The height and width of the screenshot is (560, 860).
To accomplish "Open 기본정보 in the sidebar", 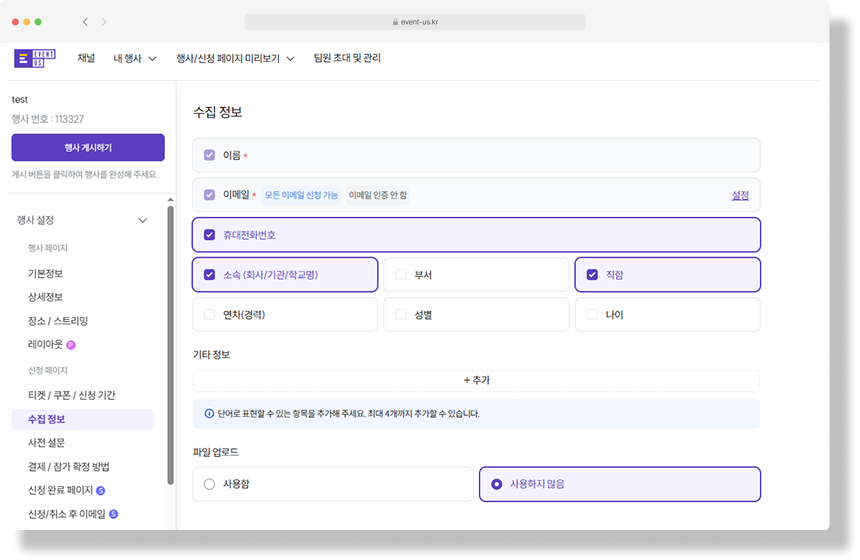I will (x=46, y=274).
